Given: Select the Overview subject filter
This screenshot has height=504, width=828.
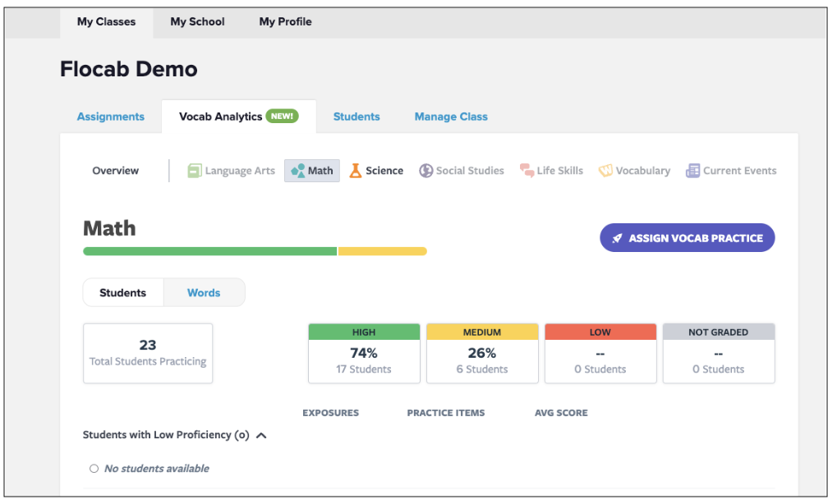Looking at the screenshot, I should pos(115,171).
